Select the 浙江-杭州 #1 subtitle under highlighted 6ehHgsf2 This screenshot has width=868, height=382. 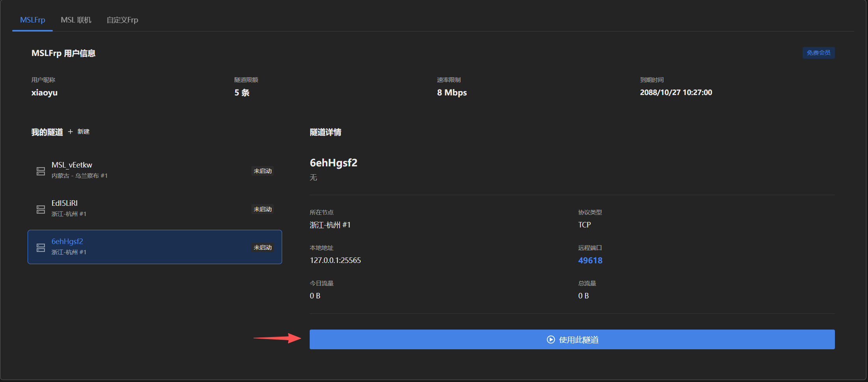coord(69,252)
